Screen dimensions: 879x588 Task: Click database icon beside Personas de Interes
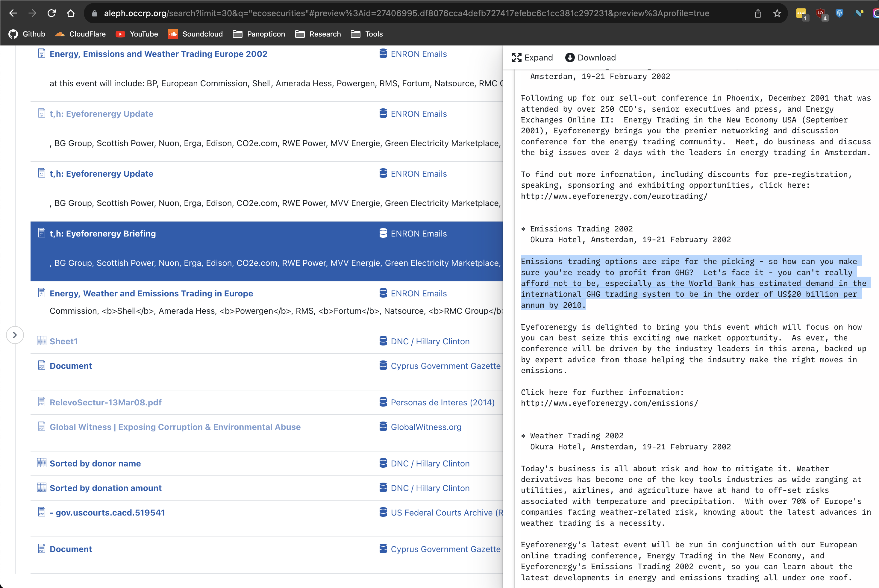click(383, 401)
